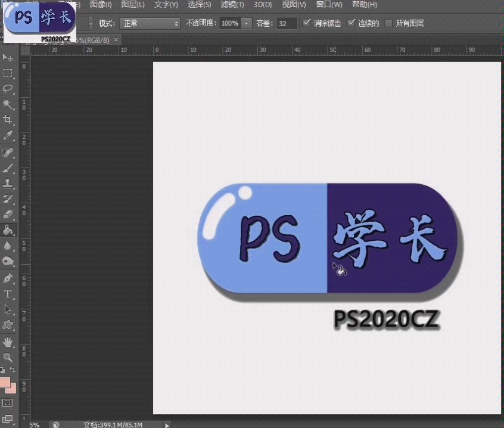Image resolution: width=504 pixels, height=428 pixels.
Task: Enable the 所有图层 all layers option
Action: [x=389, y=23]
